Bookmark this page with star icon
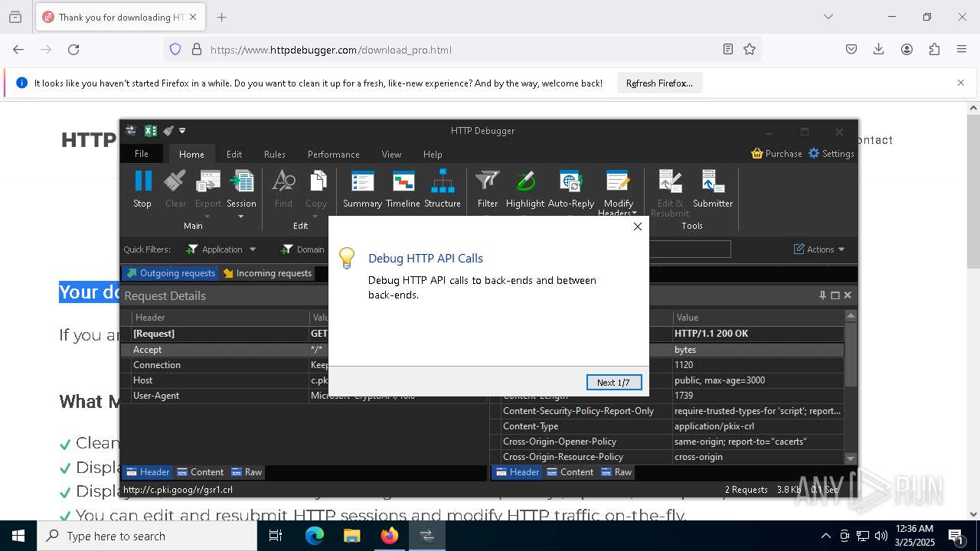The height and width of the screenshot is (551, 980). pyautogui.click(x=750, y=50)
